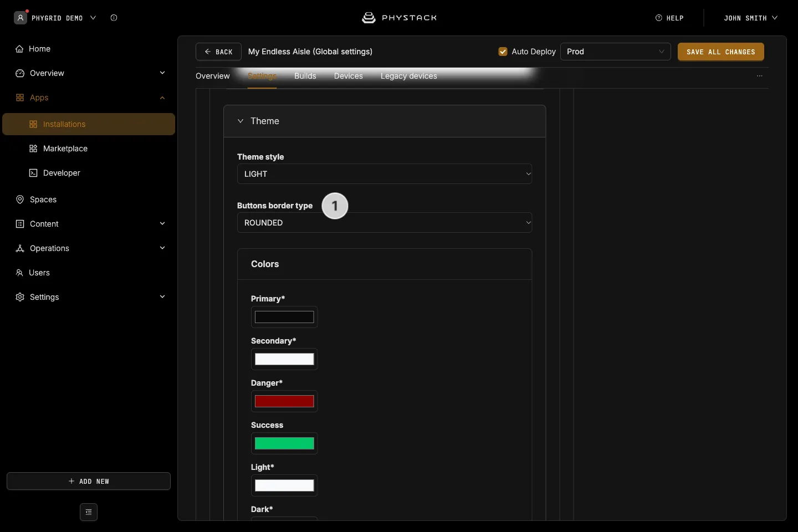
Task: Expand the Overview sidebar chevron
Action: pyautogui.click(x=162, y=73)
